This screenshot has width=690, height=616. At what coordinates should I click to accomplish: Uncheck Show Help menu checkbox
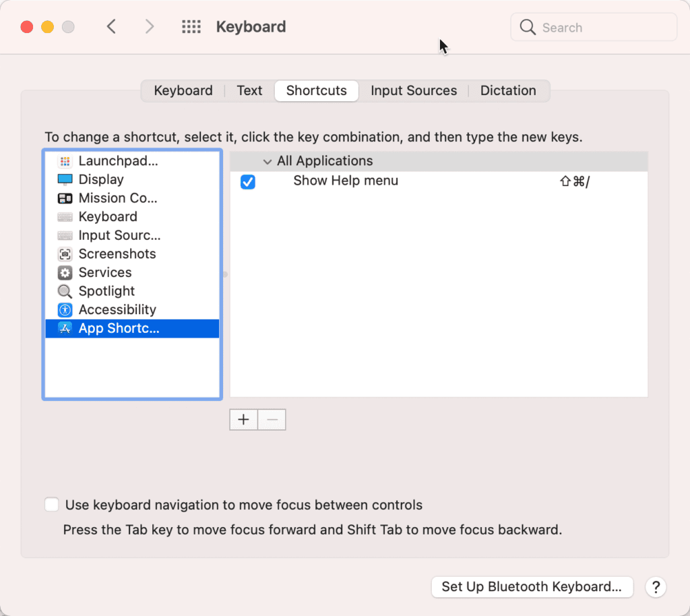coord(248,181)
